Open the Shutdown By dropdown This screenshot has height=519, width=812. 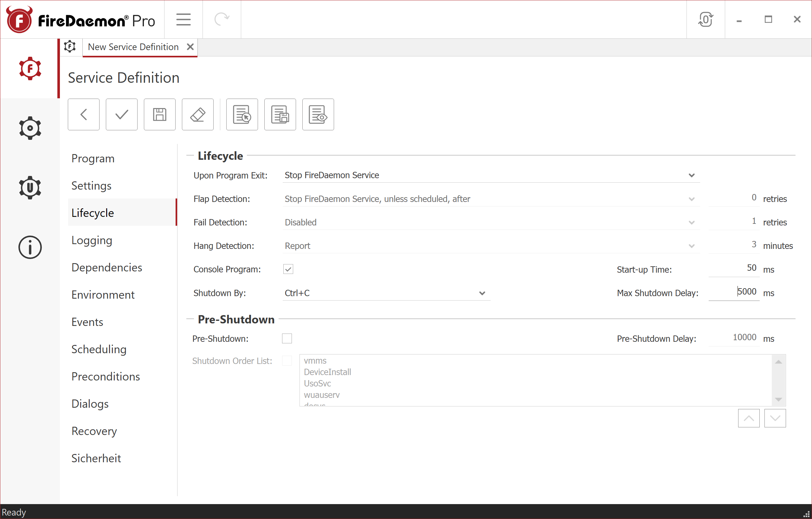(x=482, y=293)
